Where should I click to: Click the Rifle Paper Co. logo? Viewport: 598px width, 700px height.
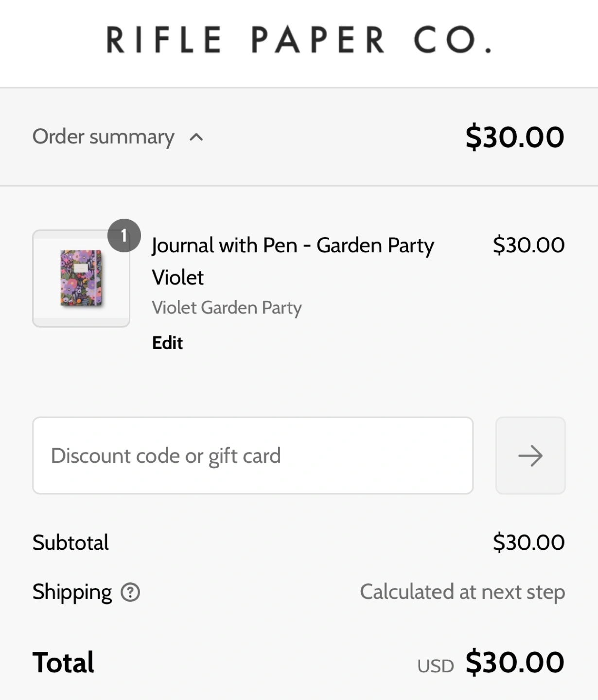299,40
